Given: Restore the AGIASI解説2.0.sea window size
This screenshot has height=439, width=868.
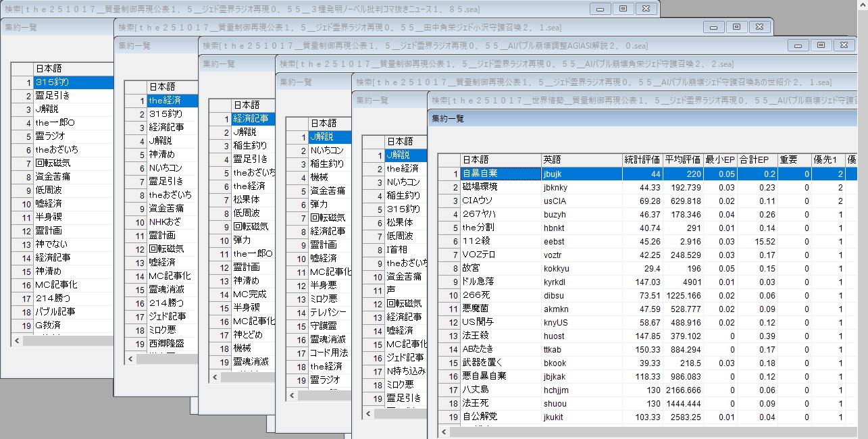Looking at the screenshot, I should click(x=820, y=45).
